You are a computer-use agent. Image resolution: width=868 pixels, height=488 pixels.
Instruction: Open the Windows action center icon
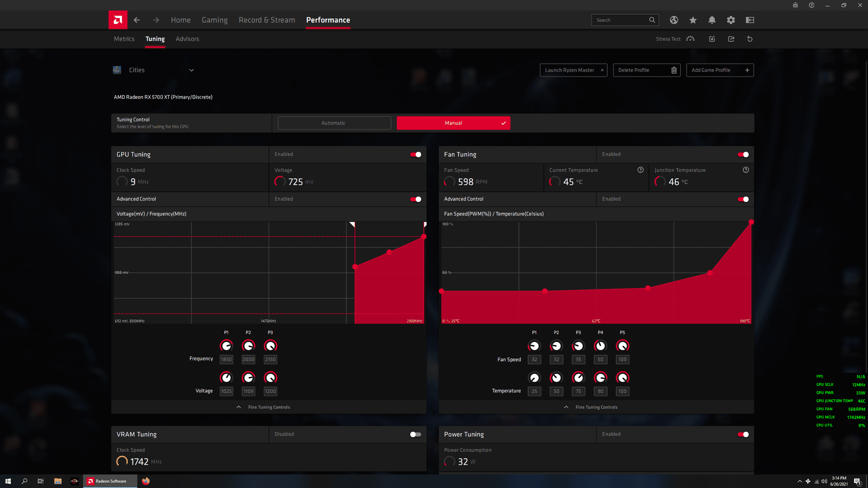pos(857,481)
